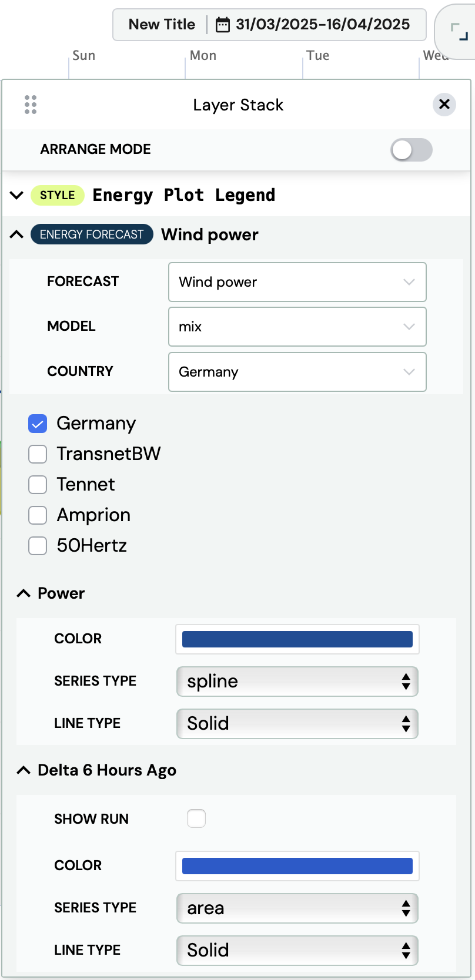Open the Country Germany dropdown
The height and width of the screenshot is (980, 475).
point(297,372)
